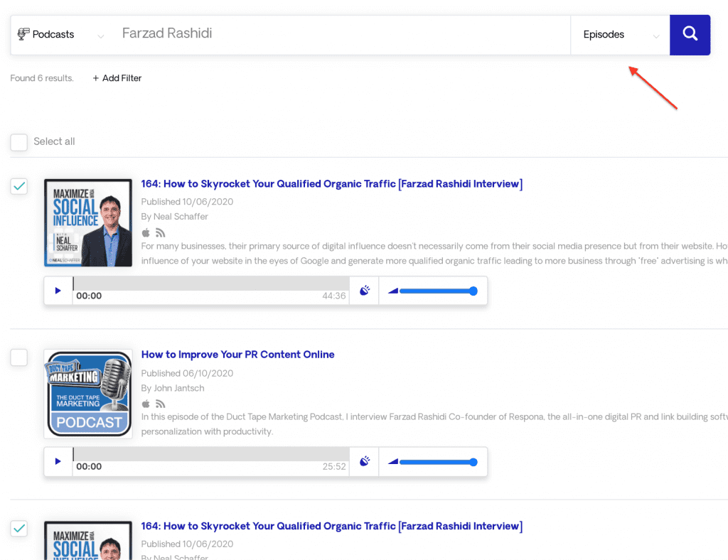Open the bottom 164 How to Skyrocket episode link
This screenshot has width=728, height=560.
(331, 526)
